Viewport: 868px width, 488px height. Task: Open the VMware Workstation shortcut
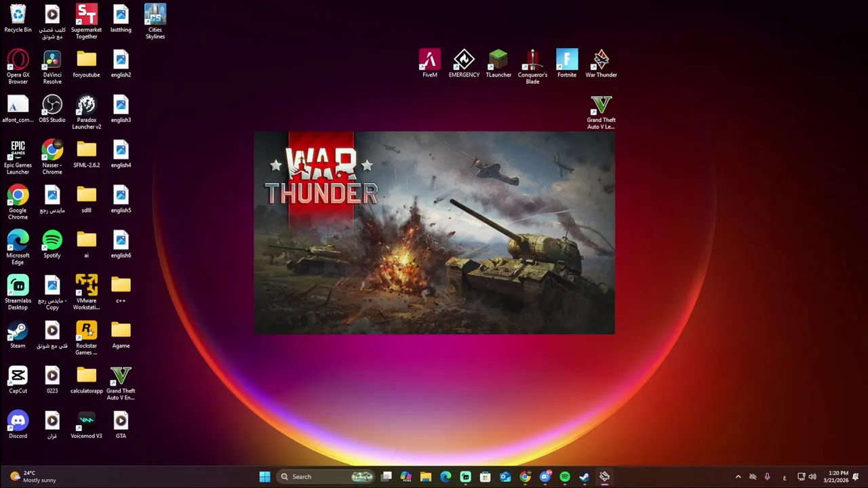pos(86,292)
